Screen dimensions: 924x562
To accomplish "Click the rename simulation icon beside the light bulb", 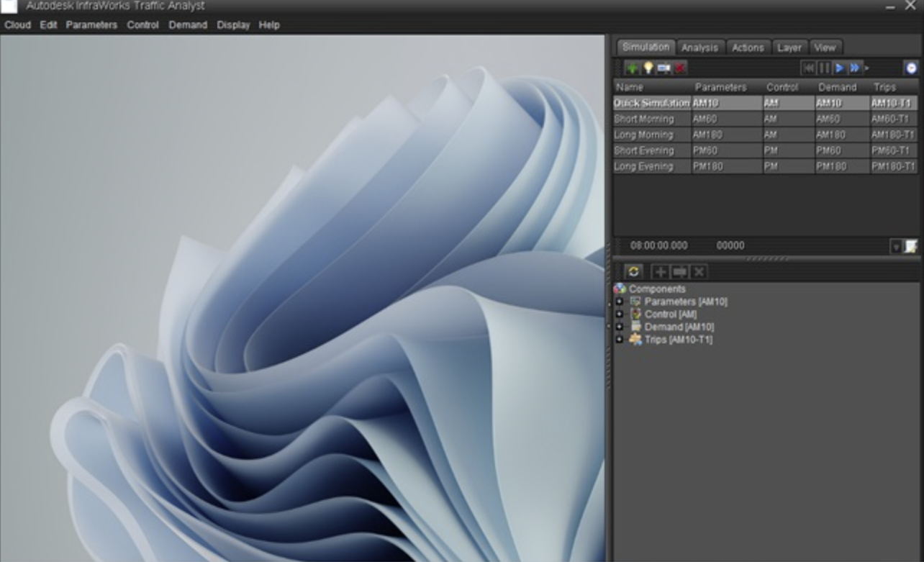I will (663, 68).
